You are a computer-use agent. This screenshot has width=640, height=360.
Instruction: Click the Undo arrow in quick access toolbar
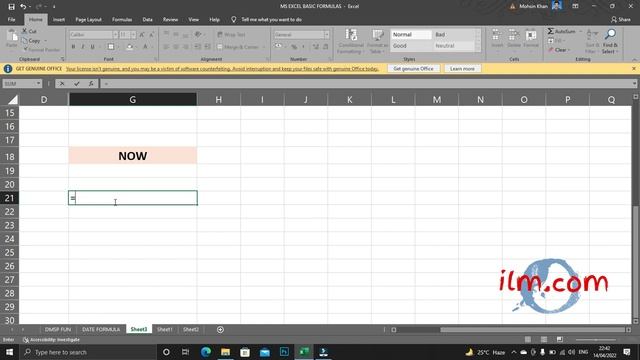pos(23,7)
